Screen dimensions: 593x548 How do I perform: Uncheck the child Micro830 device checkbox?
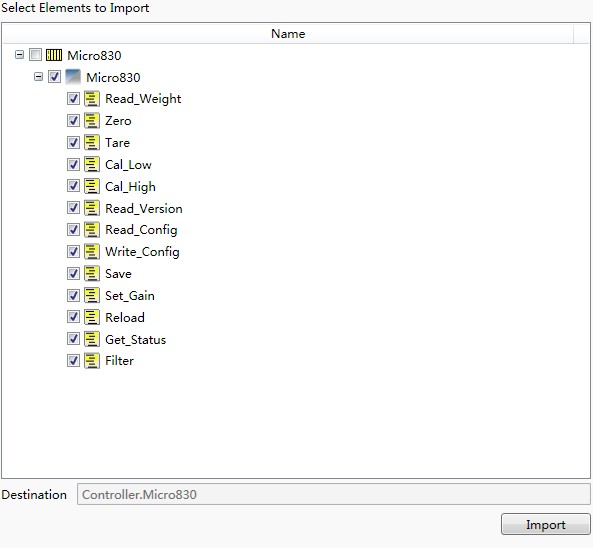pyautogui.click(x=54, y=77)
